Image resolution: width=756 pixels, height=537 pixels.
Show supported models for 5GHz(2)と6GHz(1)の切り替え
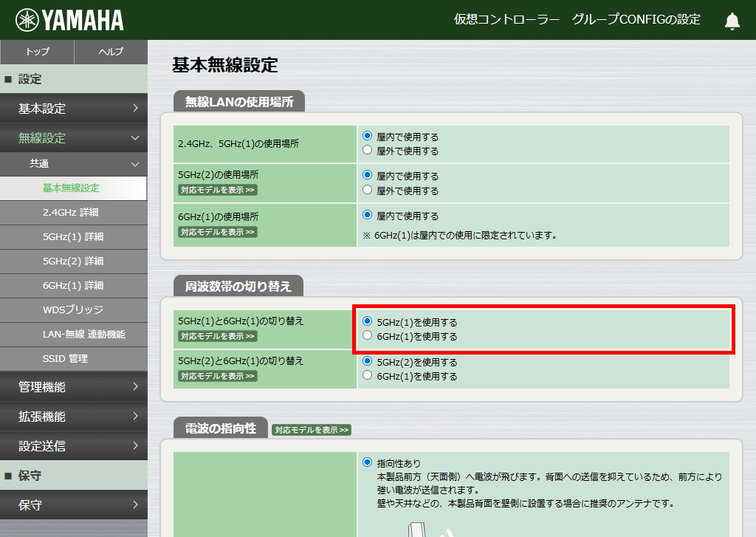(218, 376)
